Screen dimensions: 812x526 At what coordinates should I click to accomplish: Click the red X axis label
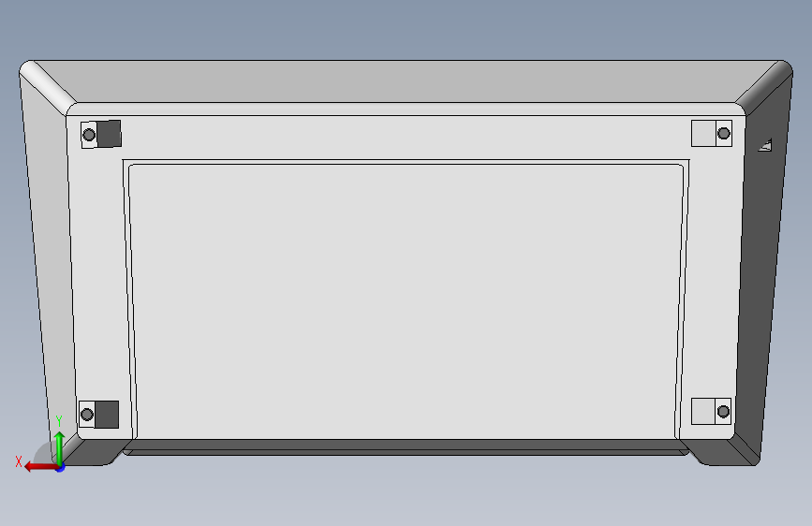pyautogui.click(x=19, y=461)
